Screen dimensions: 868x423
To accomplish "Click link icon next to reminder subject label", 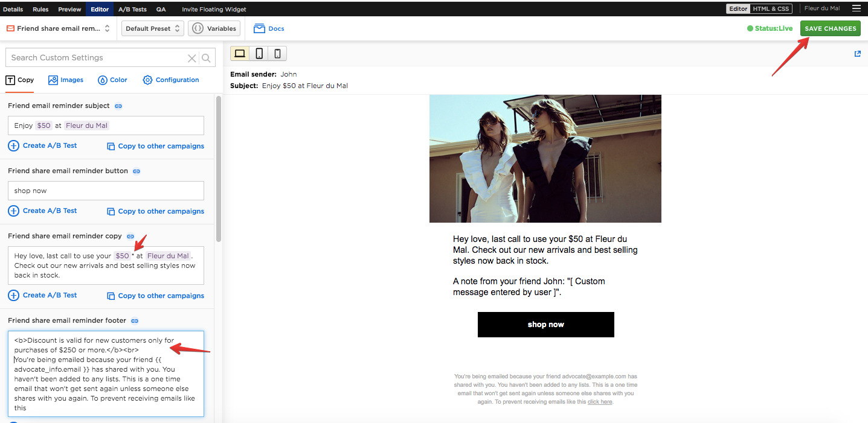I will pyautogui.click(x=118, y=106).
